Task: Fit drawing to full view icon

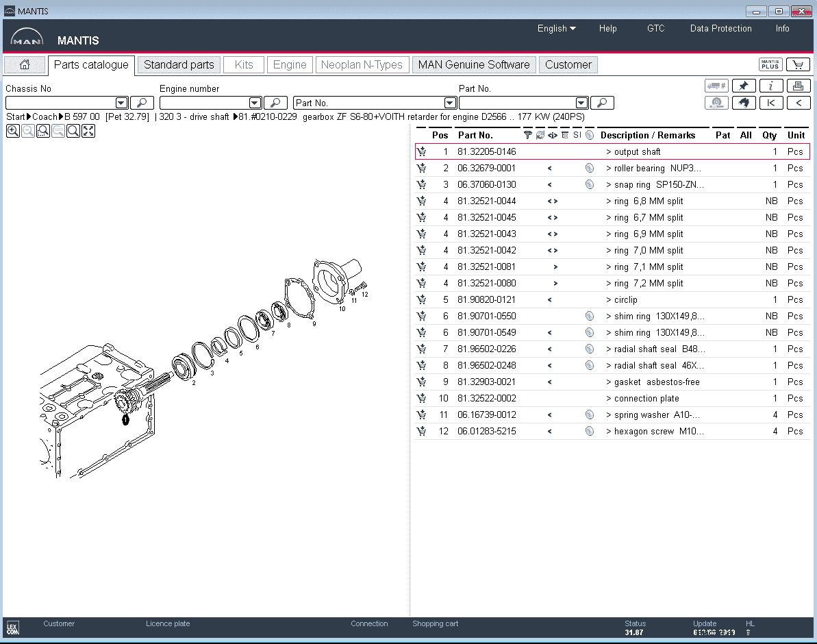Action: click(88, 131)
